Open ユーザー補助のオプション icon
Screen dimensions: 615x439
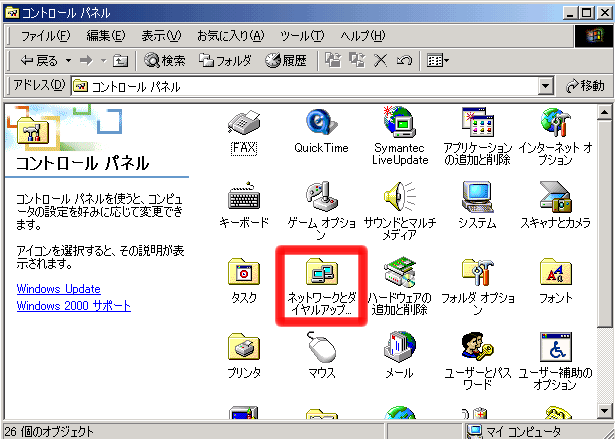[555, 361]
